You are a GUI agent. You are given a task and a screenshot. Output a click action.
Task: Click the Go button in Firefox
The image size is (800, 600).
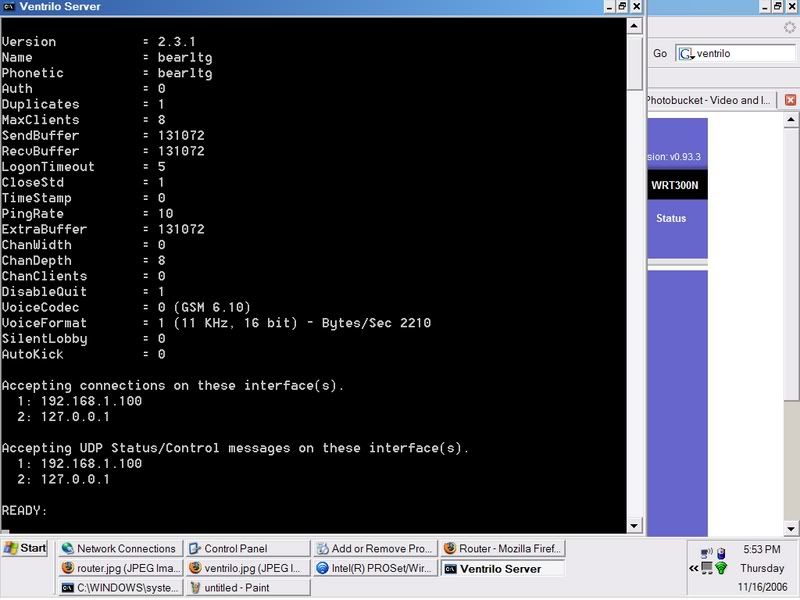click(660, 53)
